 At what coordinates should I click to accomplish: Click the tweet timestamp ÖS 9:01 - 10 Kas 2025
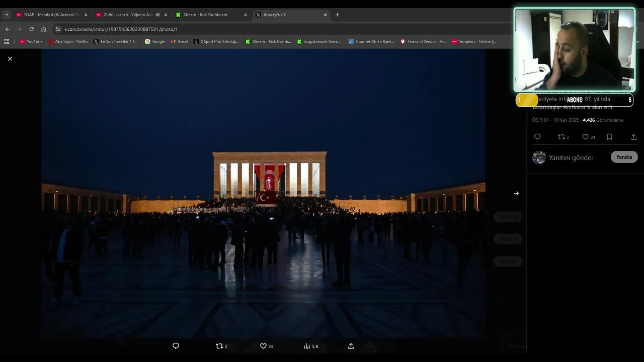(x=556, y=120)
